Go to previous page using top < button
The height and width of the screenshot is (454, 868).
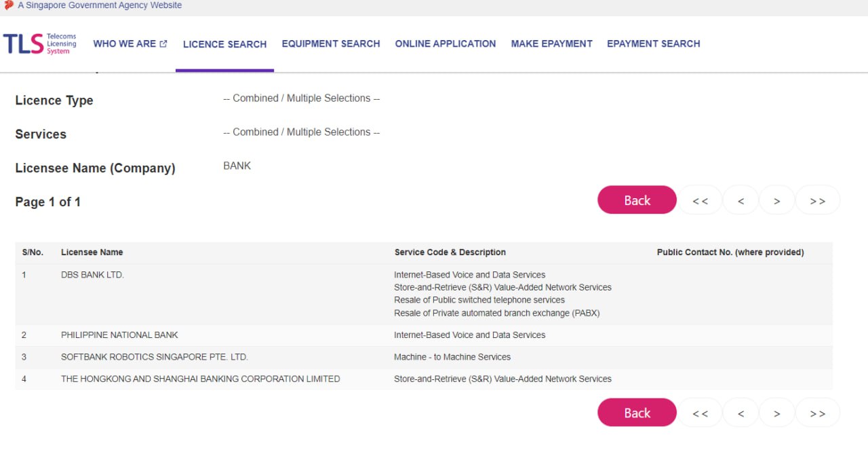[x=741, y=201]
